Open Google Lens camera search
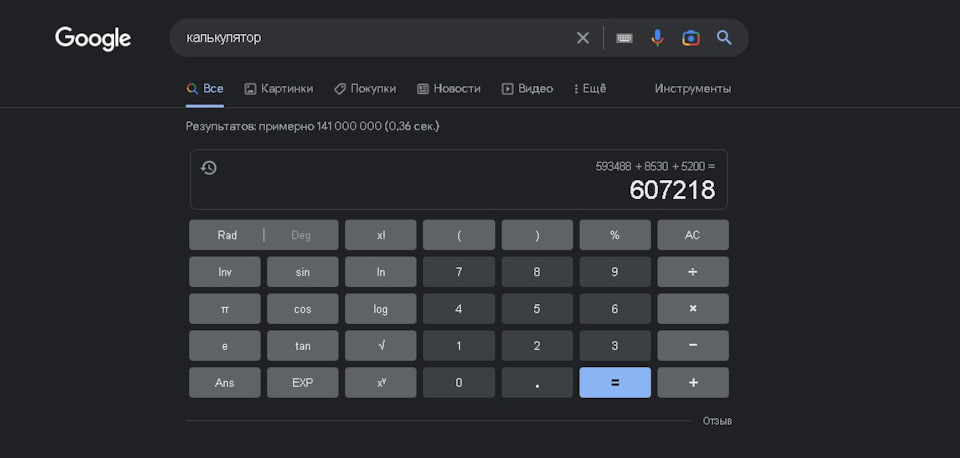 coord(691,38)
